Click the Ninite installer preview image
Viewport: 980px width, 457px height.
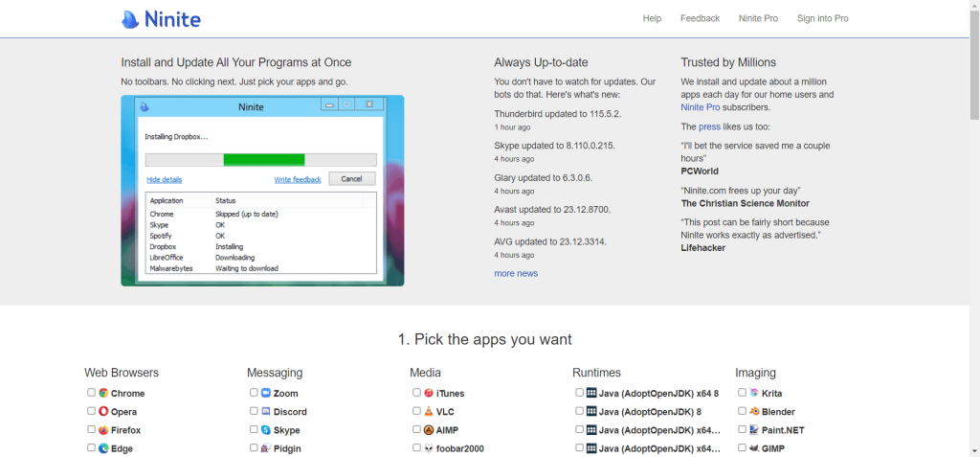[262, 190]
